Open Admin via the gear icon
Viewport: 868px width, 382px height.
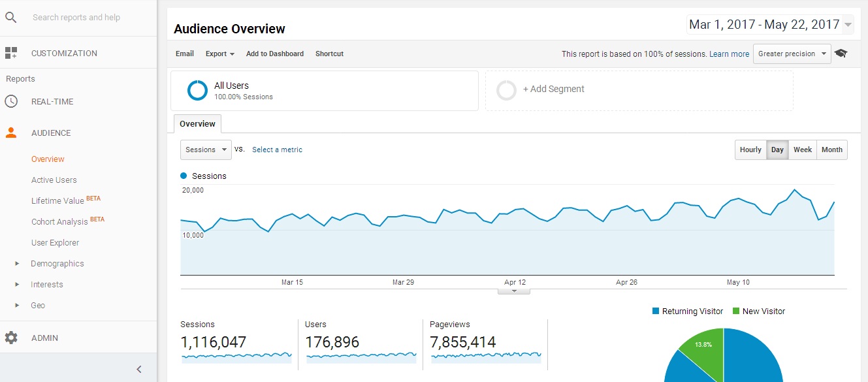[x=11, y=338]
